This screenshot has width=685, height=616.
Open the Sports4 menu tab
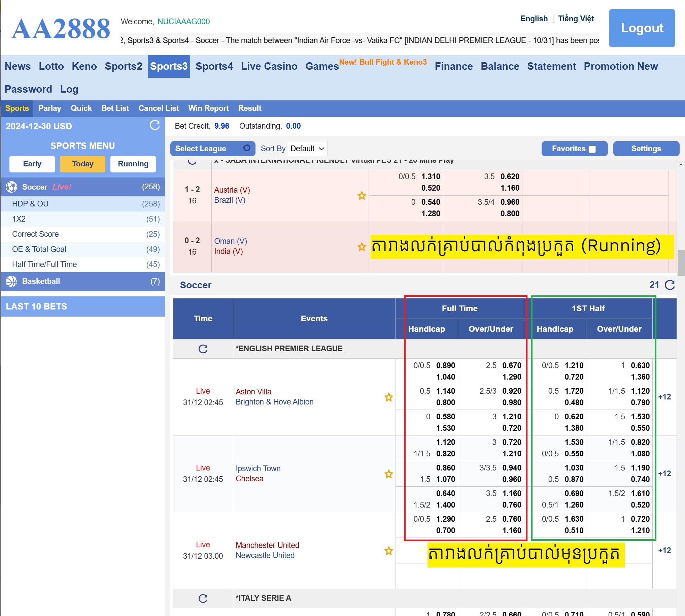(214, 66)
